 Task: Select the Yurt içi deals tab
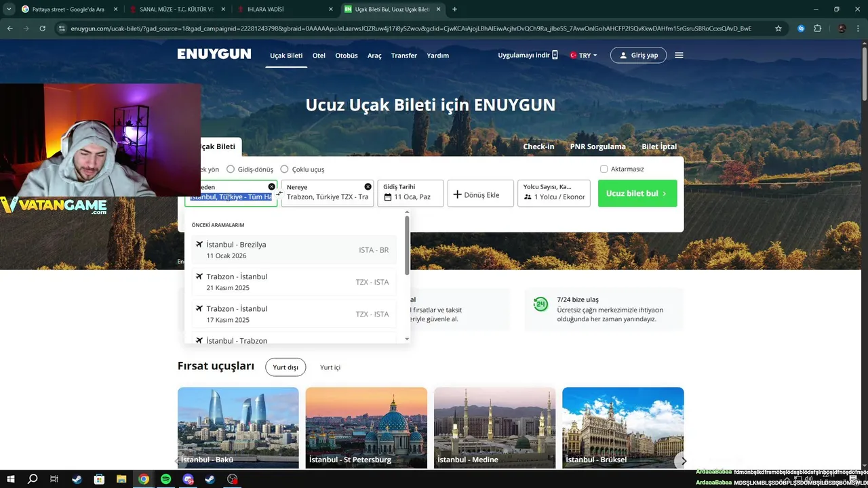(330, 367)
